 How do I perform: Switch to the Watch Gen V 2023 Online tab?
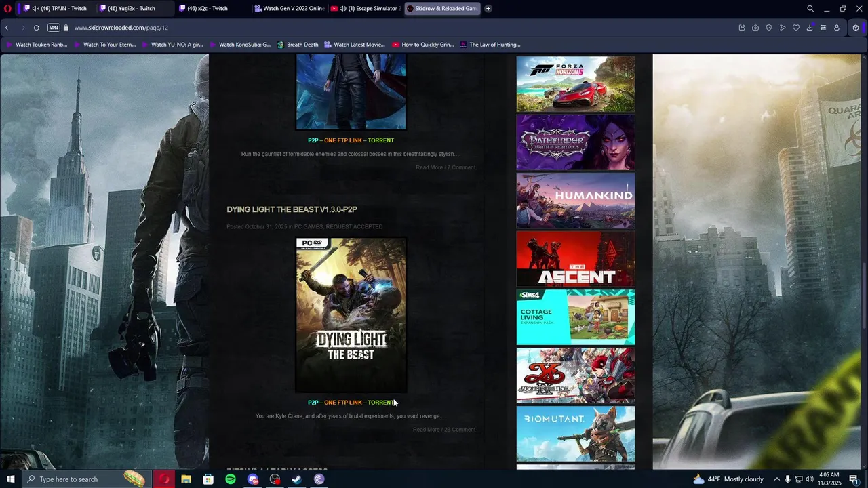[290, 8]
